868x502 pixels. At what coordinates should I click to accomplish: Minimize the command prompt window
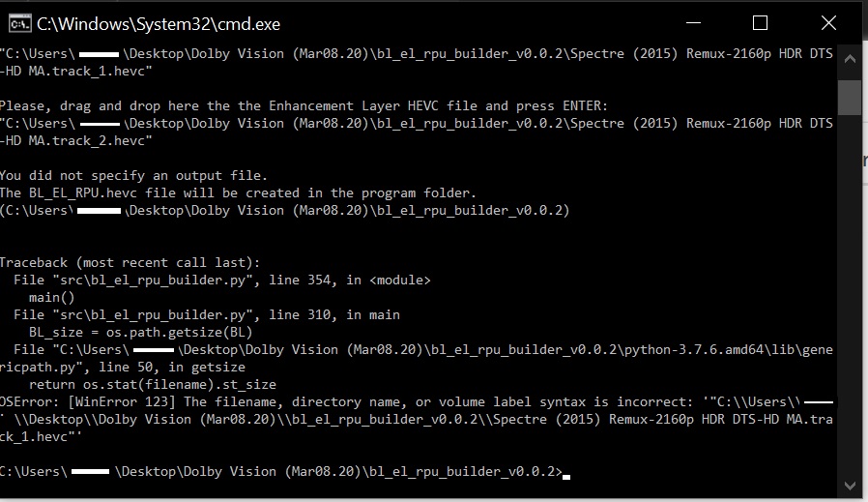click(693, 23)
